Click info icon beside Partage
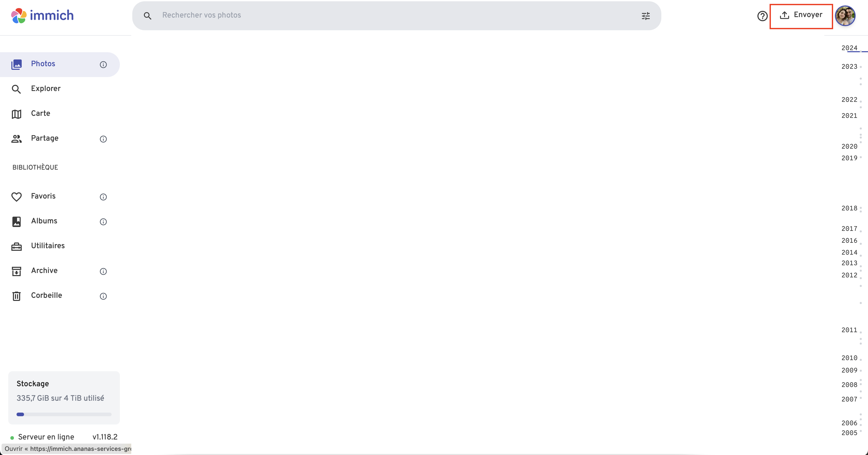The height and width of the screenshot is (455, 868). [103, 139]
